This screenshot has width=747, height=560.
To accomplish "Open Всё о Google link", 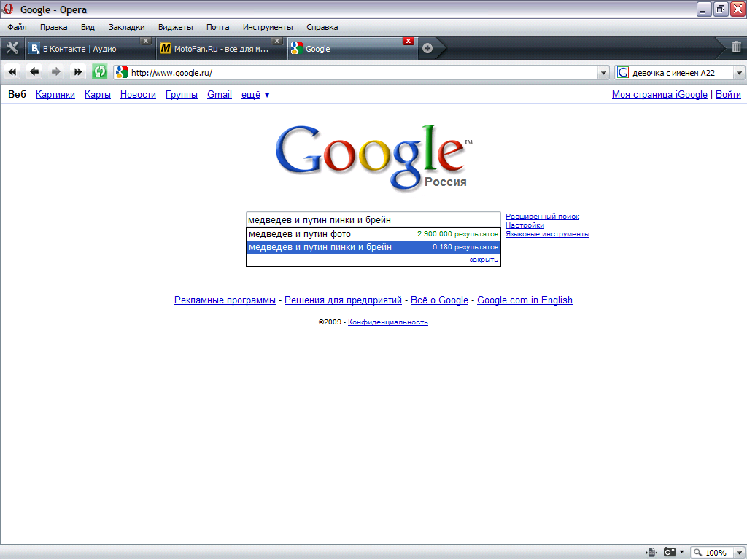I will click(x=439, y=300).
